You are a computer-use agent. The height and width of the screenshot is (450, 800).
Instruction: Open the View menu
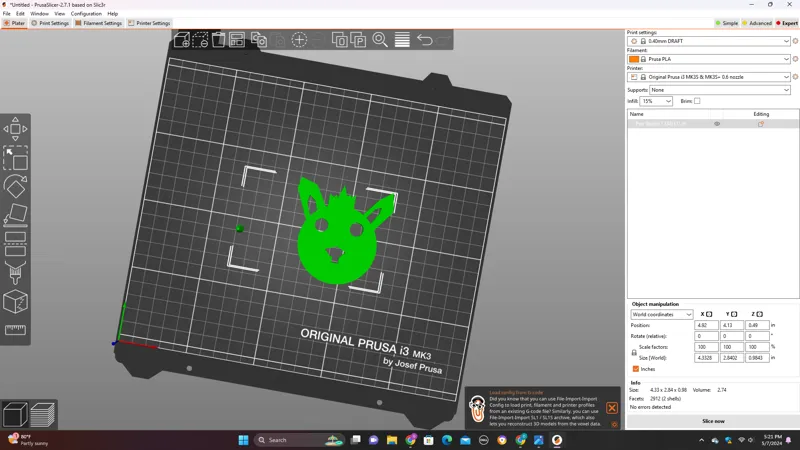(60, 14)
